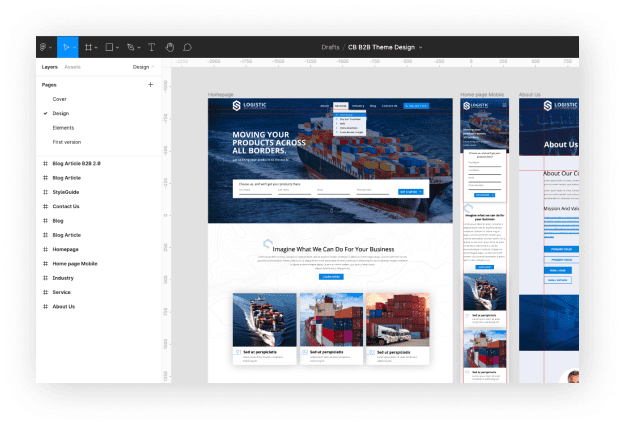Click the About Us frame label on canvas
Screen dimensions: 623x427
[530, 95]
